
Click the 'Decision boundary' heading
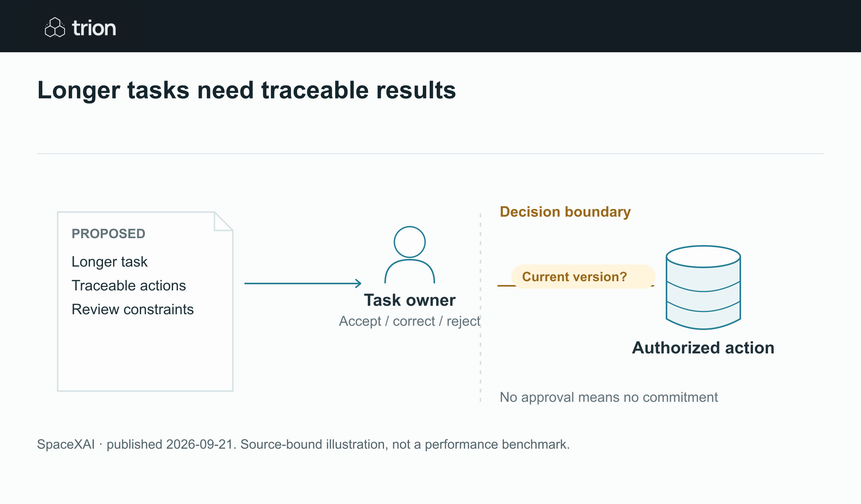pyautogui.click(x=565, y=212)
